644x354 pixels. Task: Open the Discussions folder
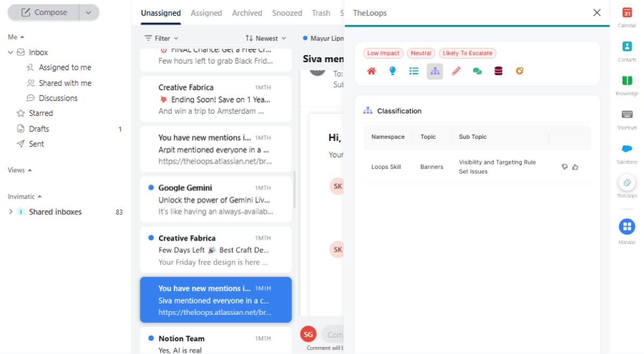[58, 98]
